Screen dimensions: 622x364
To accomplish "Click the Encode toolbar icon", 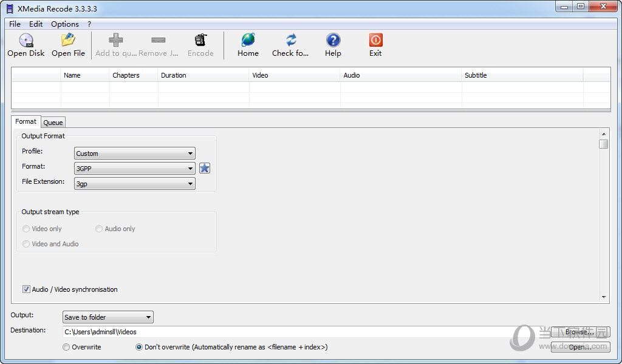I will click(x=200, y=40).
